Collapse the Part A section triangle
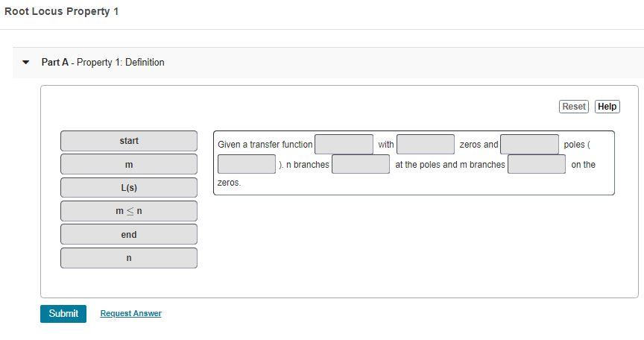The image size is (644, 340). click(x=26, y=63)
